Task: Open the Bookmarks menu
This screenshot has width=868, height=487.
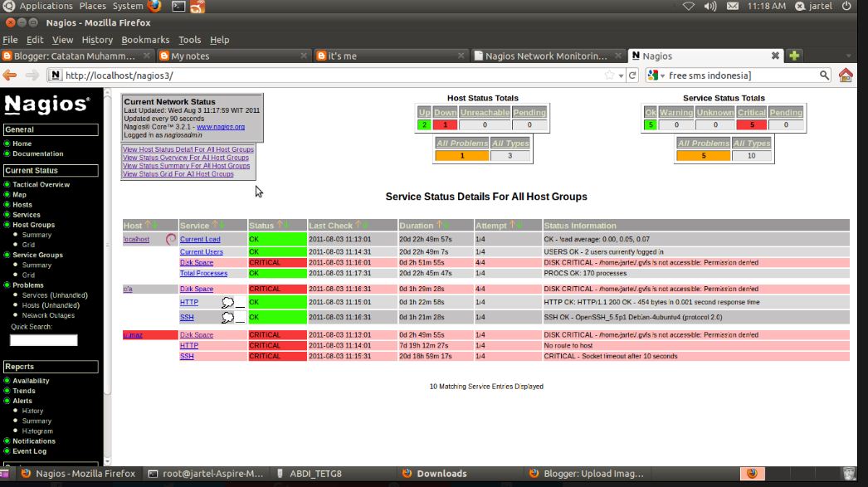Action: coord(145,40)
